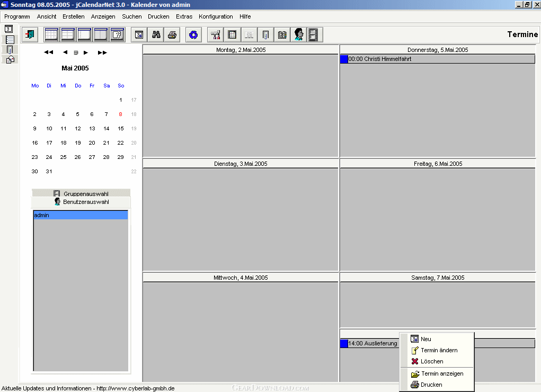Screen dimensions: 541x392
Task: Click the Mai 2005 month title
Action: point(75,68)
